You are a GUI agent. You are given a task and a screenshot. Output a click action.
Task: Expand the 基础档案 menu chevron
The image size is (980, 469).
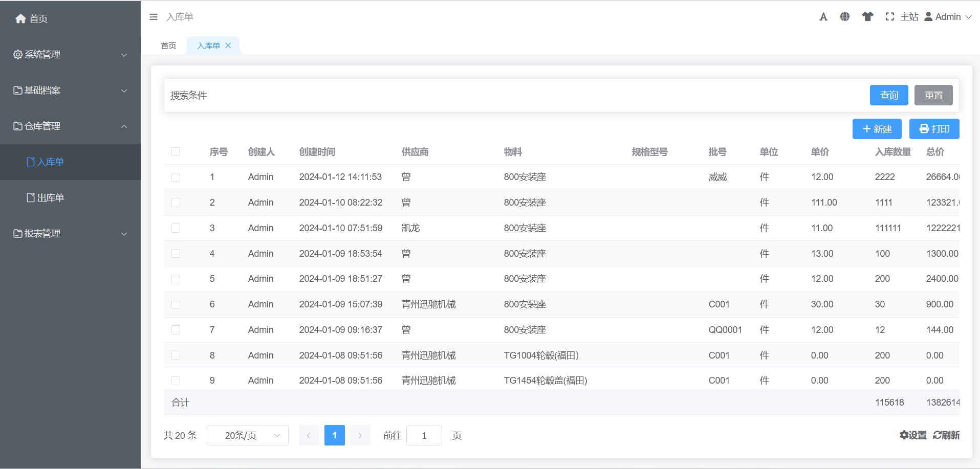coord(124,91)
